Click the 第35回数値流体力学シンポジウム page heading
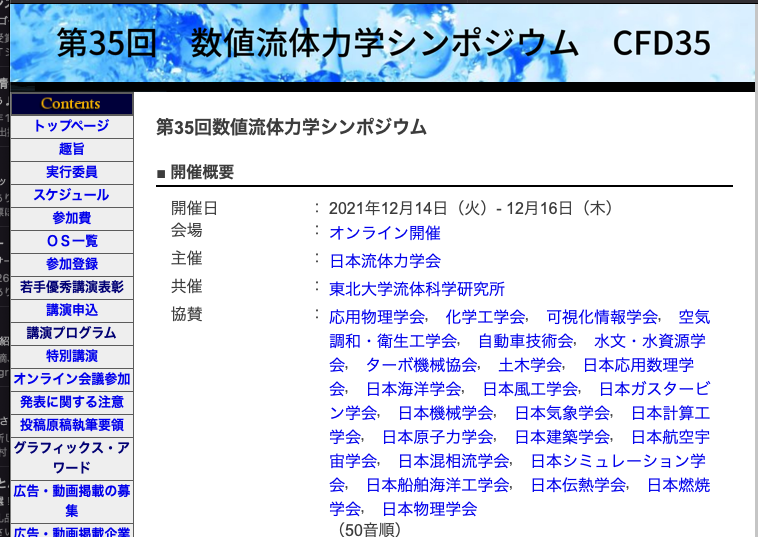This screenshot has width=758, height=537. [x=291, y=128]
